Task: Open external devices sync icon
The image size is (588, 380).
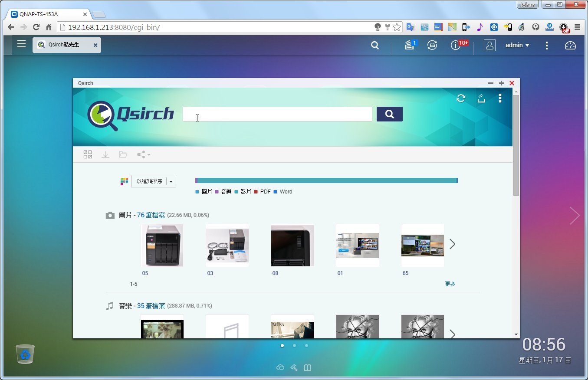Action: point(432,45)
